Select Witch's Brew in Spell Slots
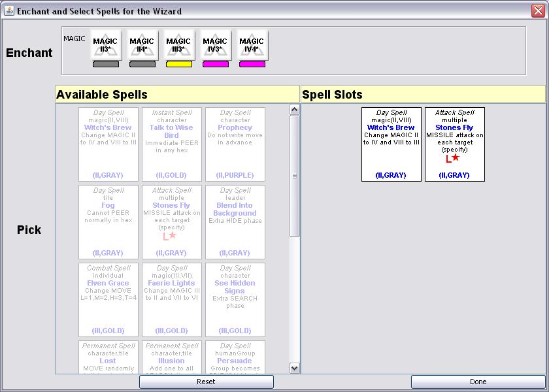Image resolution: width=549 pixels, height=392 pixels. tap(391, 144)
